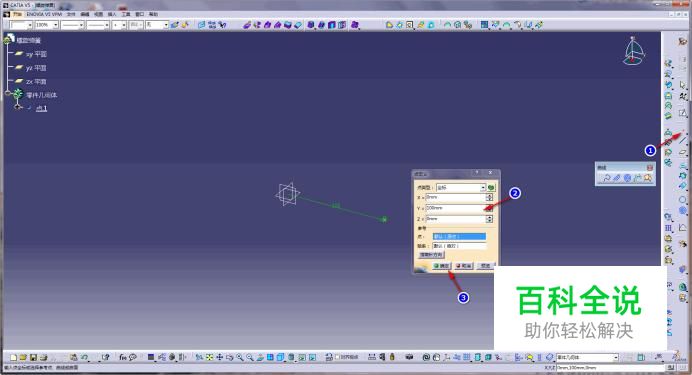Open the 窗口 (Window) menu
Screen dimensions: 692x375
140,14
